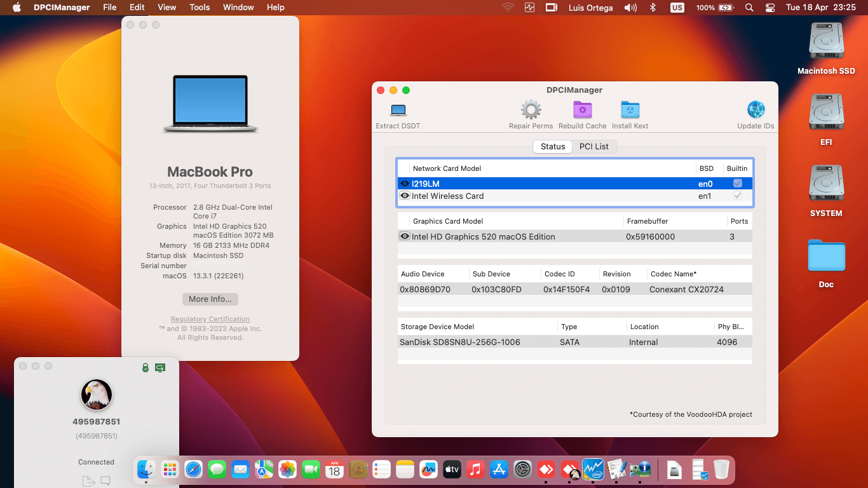The image size is (868, 488).
Task: Open Photos in the Dock
Action: [x=288, y=470]
